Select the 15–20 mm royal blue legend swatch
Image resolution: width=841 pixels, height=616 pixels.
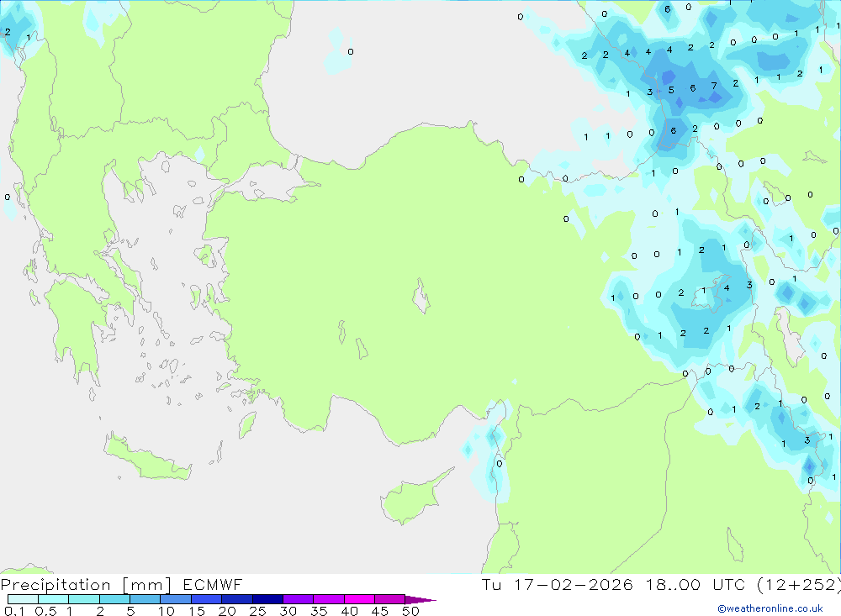(x=206, y=599)
